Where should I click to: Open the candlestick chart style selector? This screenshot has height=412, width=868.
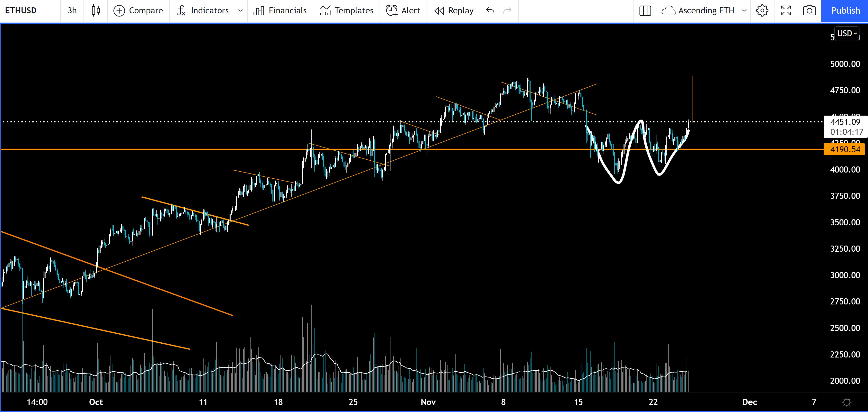(96, 11)
